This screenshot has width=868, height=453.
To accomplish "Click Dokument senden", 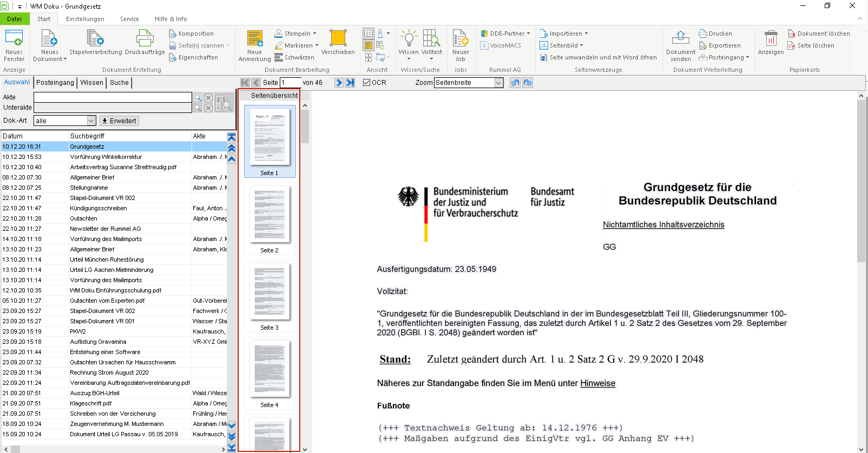I will 680,46.
